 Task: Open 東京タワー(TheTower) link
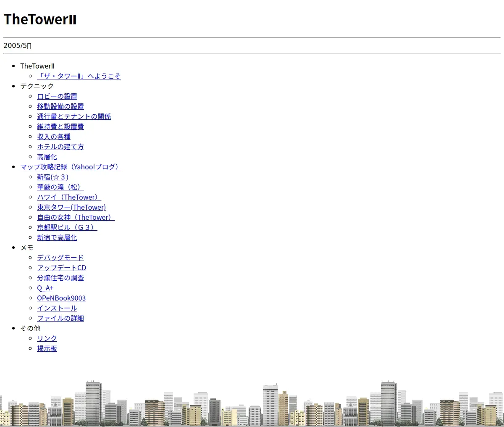(x=71, y=207)
